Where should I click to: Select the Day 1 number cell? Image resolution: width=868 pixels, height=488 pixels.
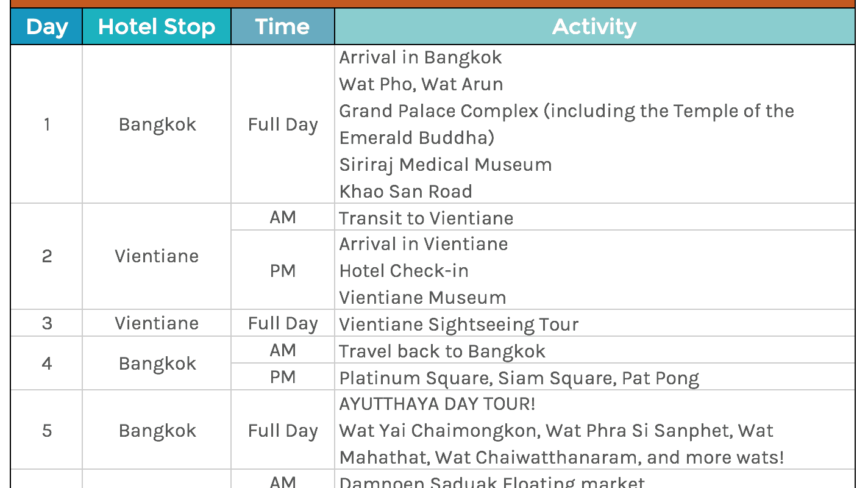click(x=46, y=124)
